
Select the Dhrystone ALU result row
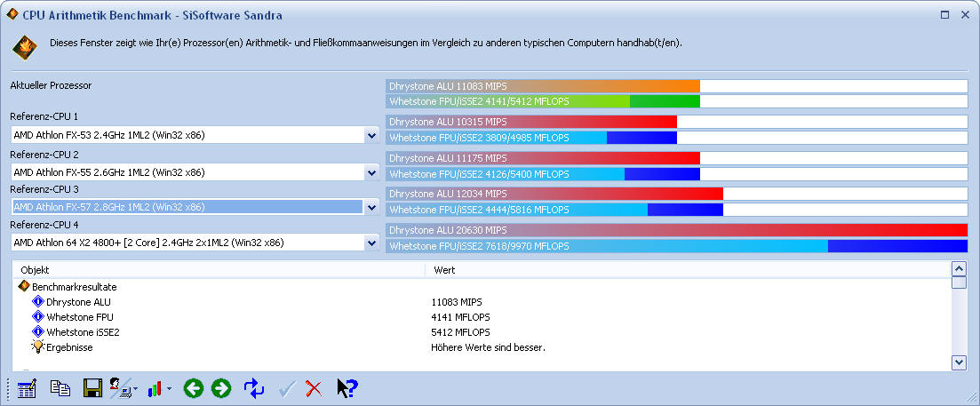point(482,302)
